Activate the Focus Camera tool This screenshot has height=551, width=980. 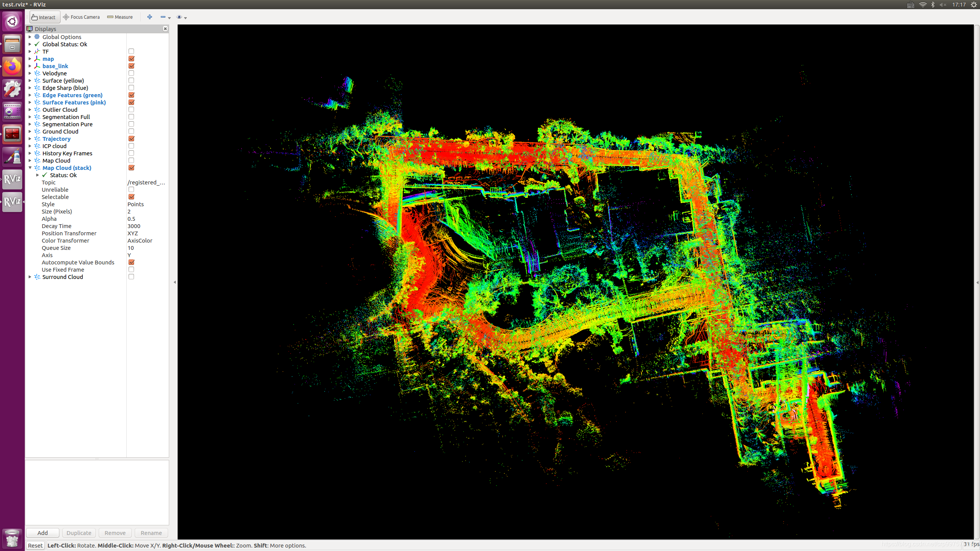[81, 17]
